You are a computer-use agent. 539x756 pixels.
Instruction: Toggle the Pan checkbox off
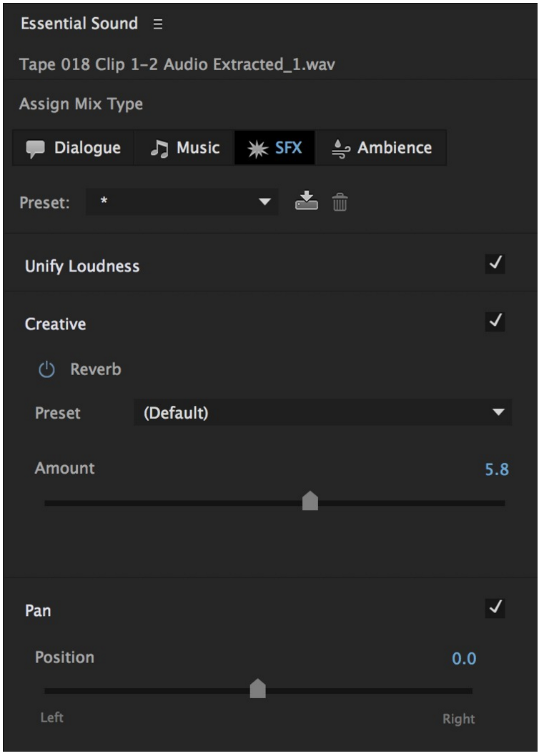coord(495,608)
